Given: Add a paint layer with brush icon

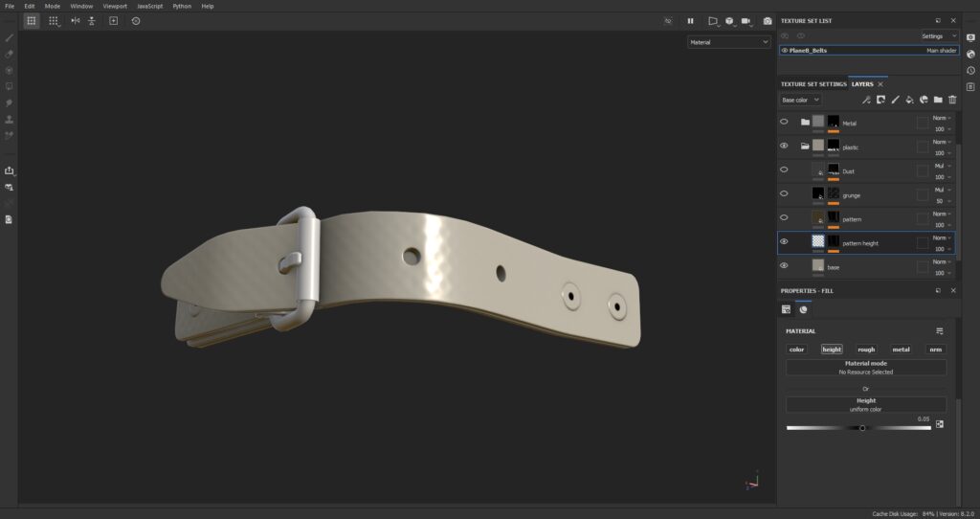Looking at the screenshot, I should point(895,100).
